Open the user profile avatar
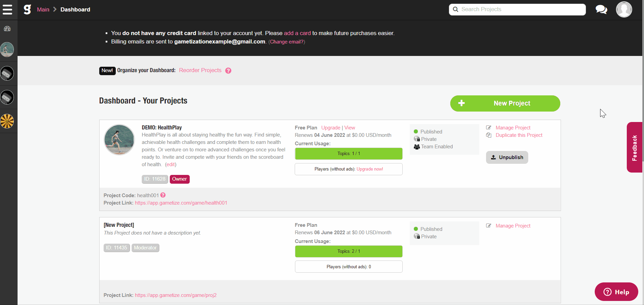The width and height of the screenshot is (644, 305). point(624,9)
